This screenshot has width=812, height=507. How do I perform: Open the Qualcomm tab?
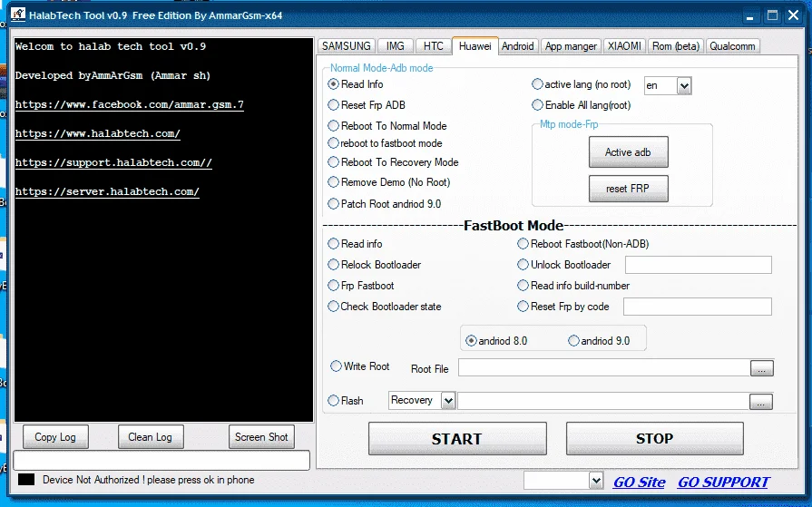[732, 46]
